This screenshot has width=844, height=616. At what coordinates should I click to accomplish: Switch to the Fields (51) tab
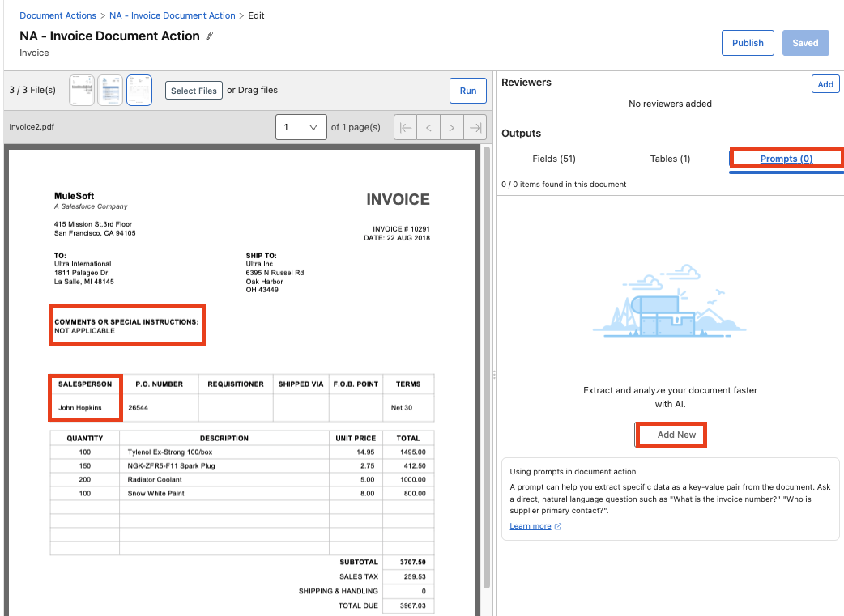click(554, 159)
